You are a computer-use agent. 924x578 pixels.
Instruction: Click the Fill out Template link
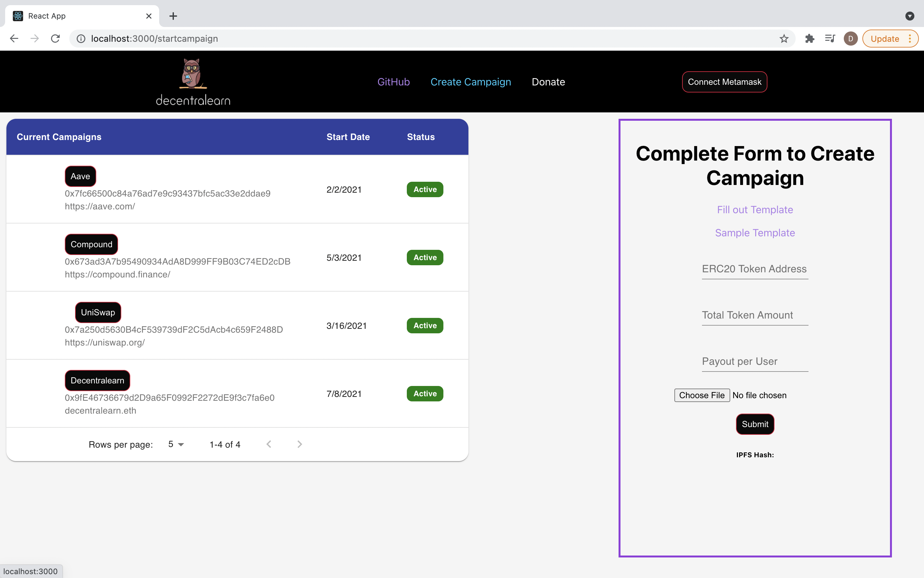pos(755,210)
